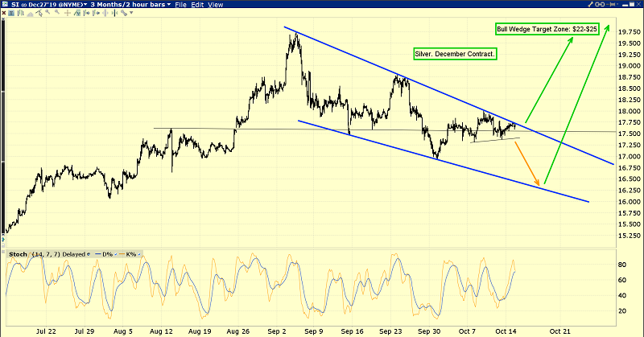Viewport: 644px width, 337px height.
Task: Open the View menu
Action: pos(216,5)
